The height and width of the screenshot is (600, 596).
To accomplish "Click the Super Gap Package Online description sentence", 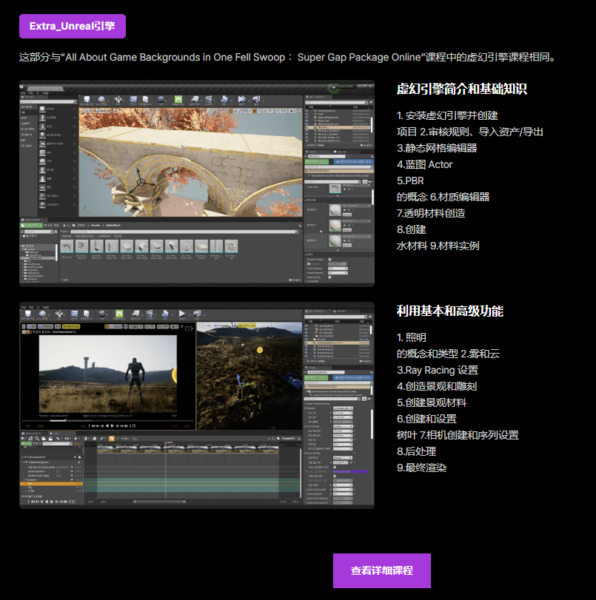I will point(287,57).
